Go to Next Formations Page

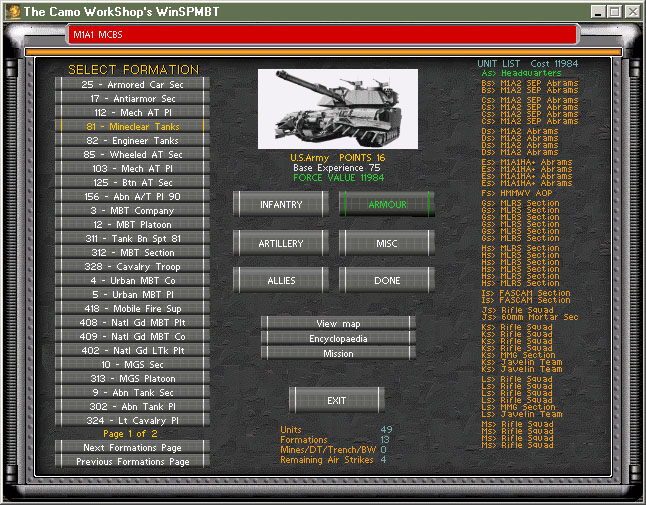(x=132, y=447)
